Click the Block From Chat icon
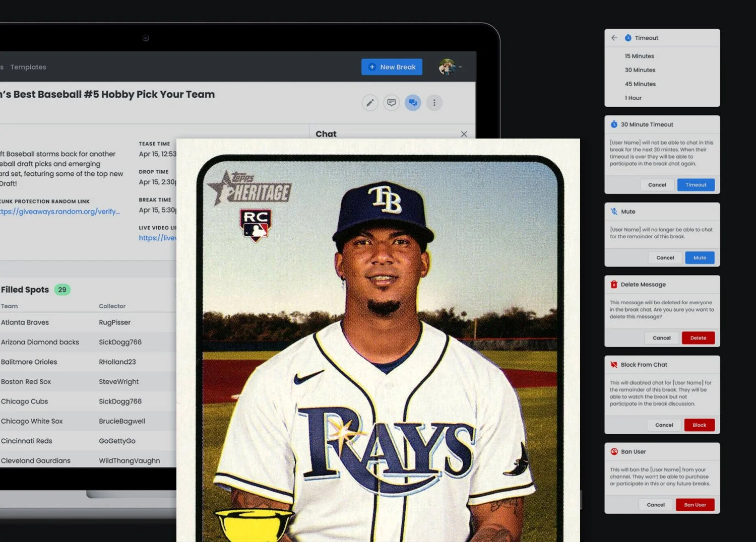The width and height of the screenshot is (756, 542). click(614, 365)
